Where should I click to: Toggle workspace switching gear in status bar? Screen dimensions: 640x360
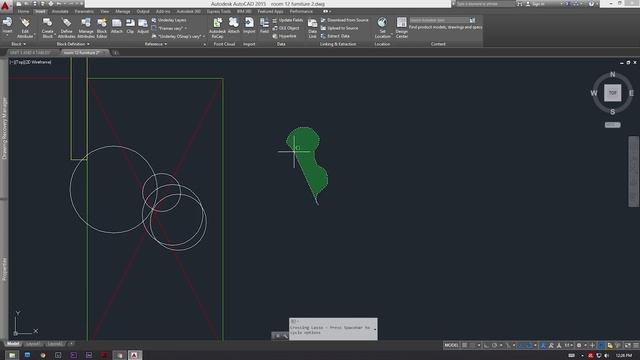tap(579, 345)
